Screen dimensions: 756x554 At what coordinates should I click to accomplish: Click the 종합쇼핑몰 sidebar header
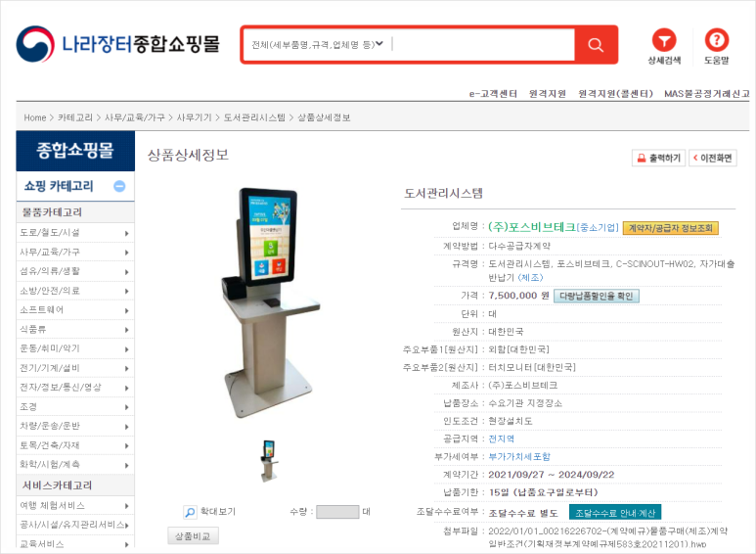(75, 151)
